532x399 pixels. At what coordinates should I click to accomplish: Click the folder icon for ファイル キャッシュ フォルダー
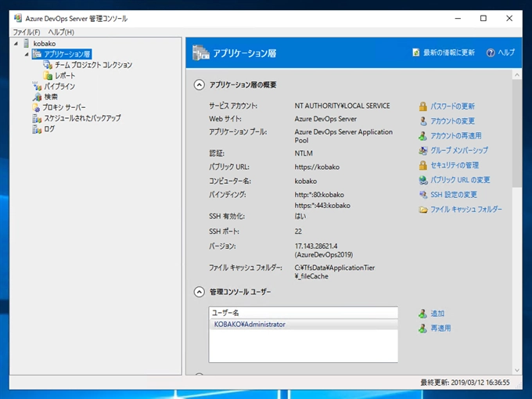pyautogui.click(x=423, y=210)
